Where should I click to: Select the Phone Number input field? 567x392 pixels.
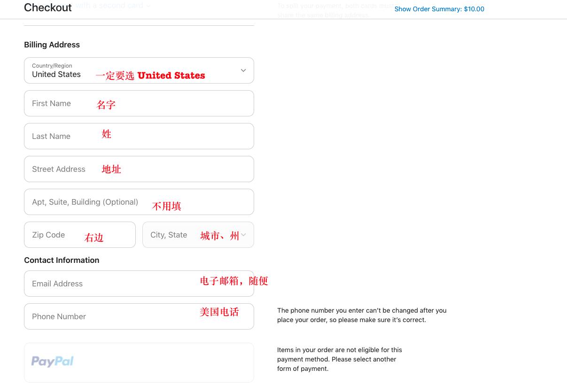[x=139, y=316]
